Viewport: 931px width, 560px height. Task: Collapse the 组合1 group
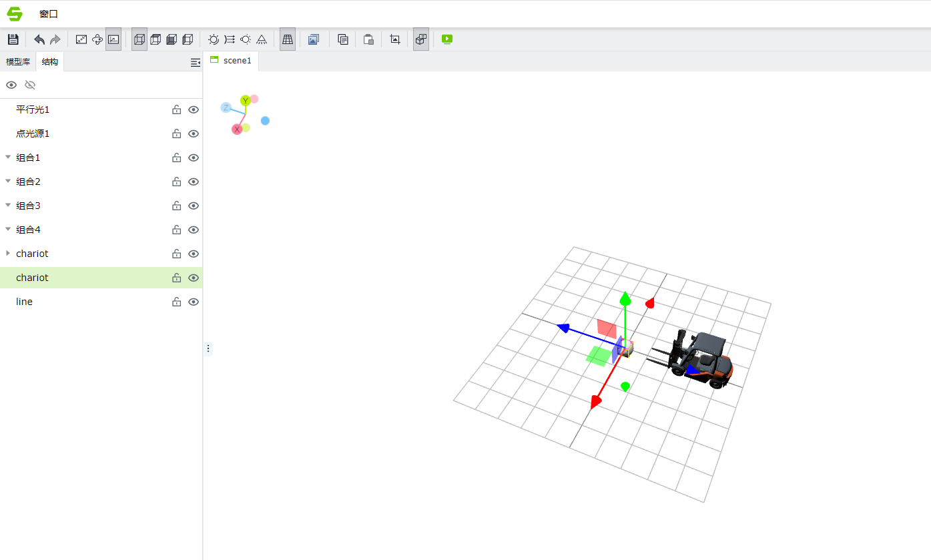[8, 158]
